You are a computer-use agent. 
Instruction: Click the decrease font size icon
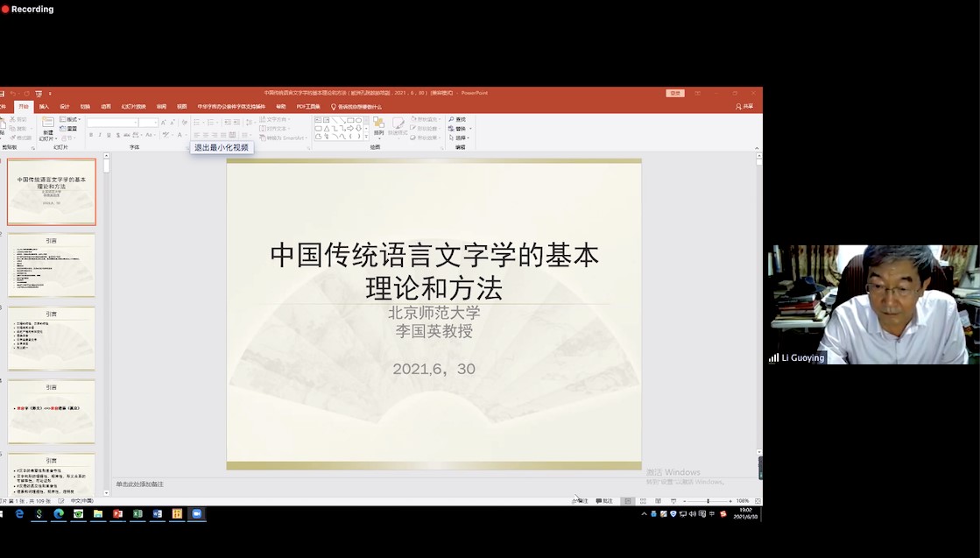tap(173, 123)
